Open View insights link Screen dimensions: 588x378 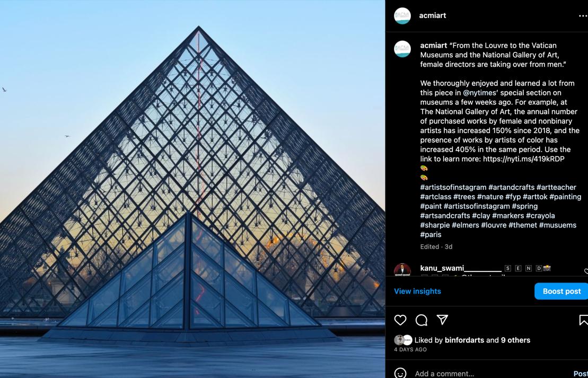click(417, 291)
